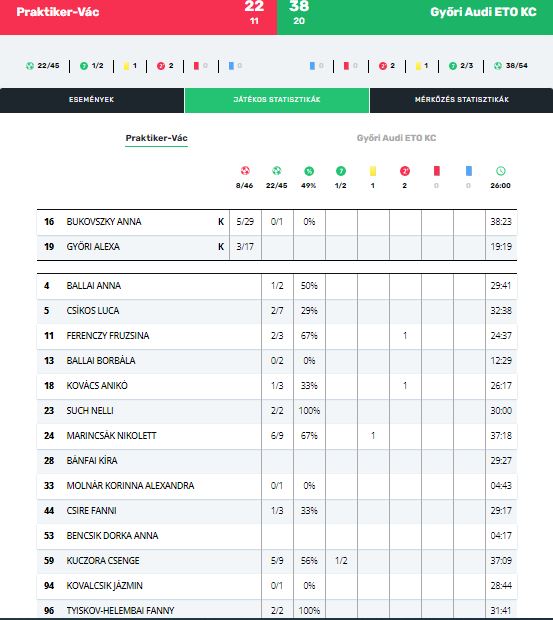Click player MOLNÁR KORINNA ALEXANDRA
This screenshot has width=553, height=620.
130,486
